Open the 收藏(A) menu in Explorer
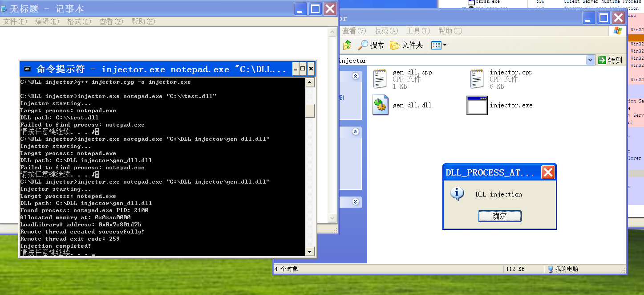This screenshot has height=295, width=644. tap(386, 31)
